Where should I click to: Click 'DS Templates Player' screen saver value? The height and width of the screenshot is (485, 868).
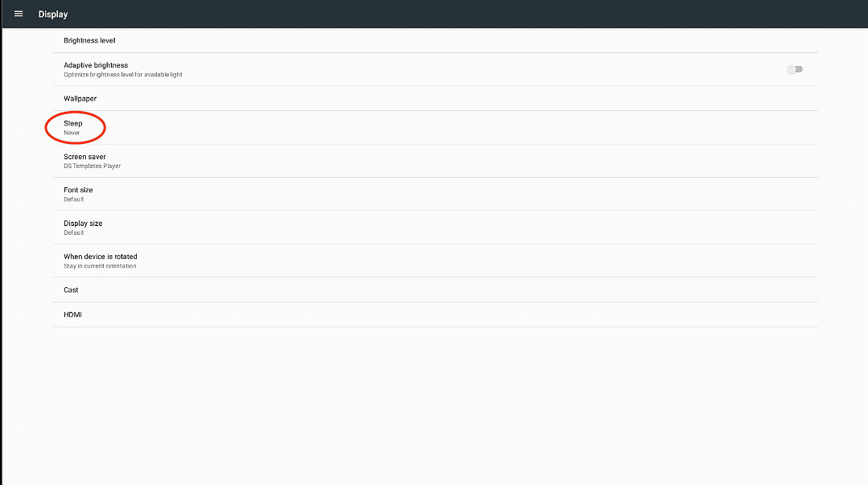tap(92, 166)
